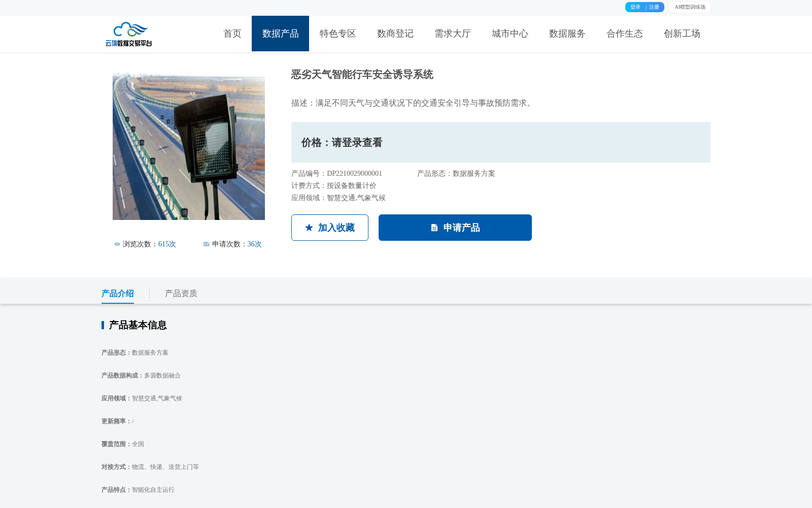Navigate to 城市中心
812x508 pixels.
click(510, 34)
